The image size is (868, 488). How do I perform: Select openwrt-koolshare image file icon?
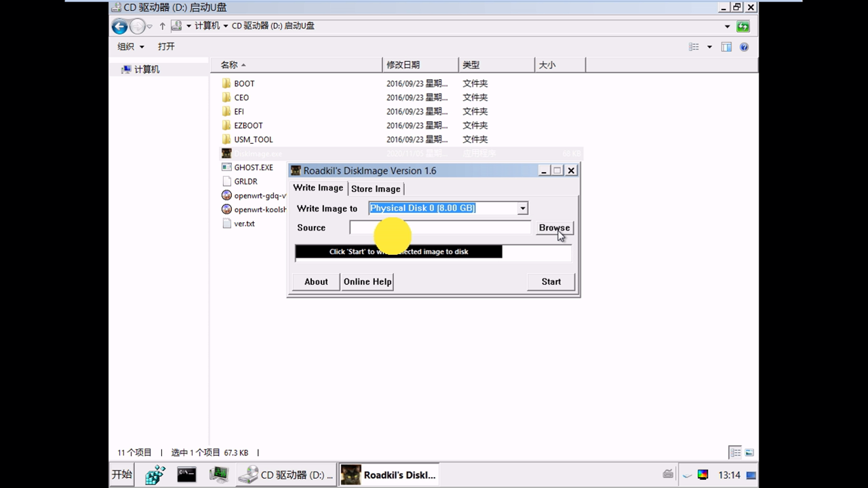(226, 209)
